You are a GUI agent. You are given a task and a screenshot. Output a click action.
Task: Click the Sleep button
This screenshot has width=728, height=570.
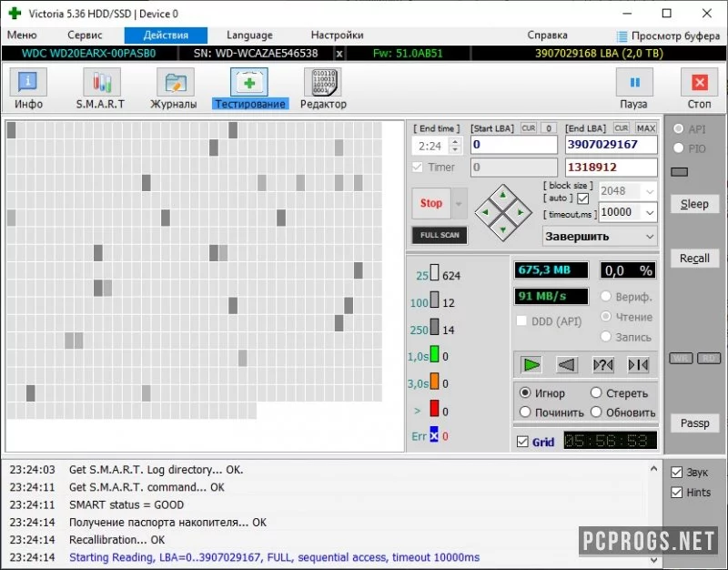click(694, 204)
